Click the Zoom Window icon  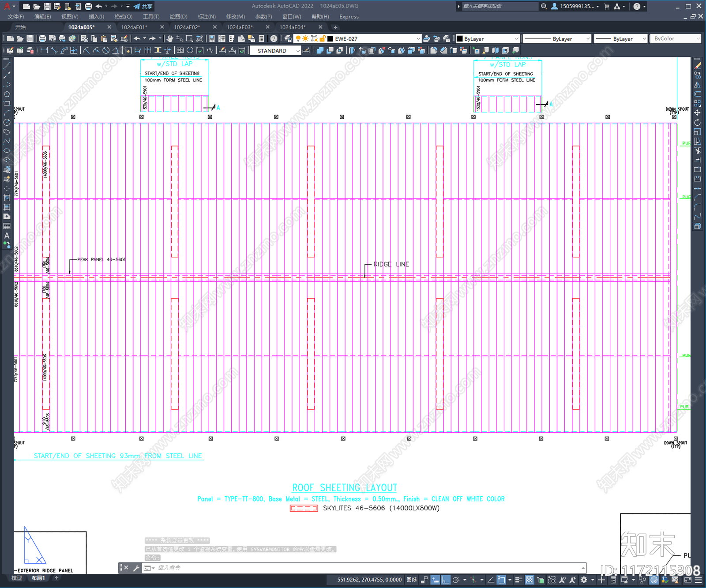(x=190, y=39)
